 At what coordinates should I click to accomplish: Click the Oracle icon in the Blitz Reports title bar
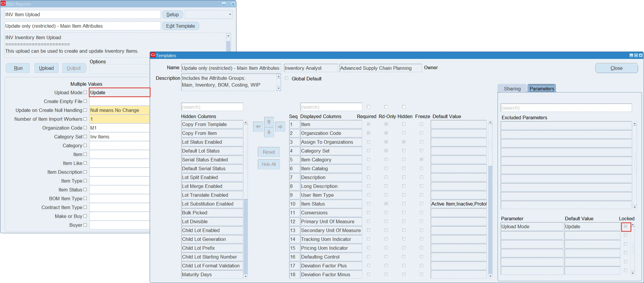[3, 4]
